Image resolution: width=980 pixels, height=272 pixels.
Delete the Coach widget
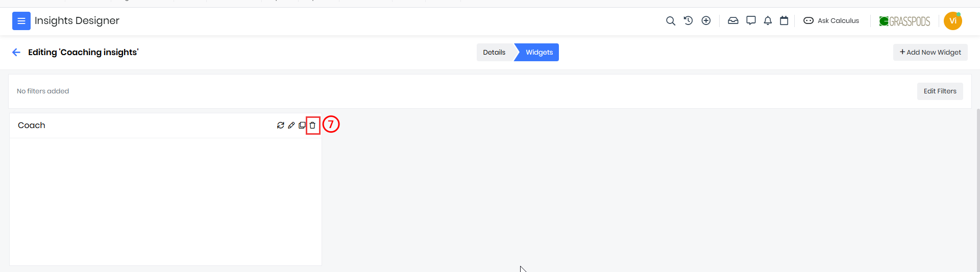(313, 126)
